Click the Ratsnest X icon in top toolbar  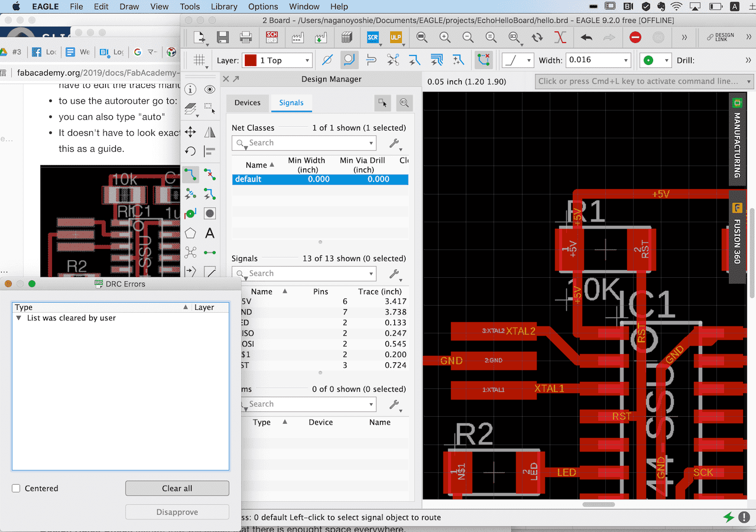tap(560, 38)
